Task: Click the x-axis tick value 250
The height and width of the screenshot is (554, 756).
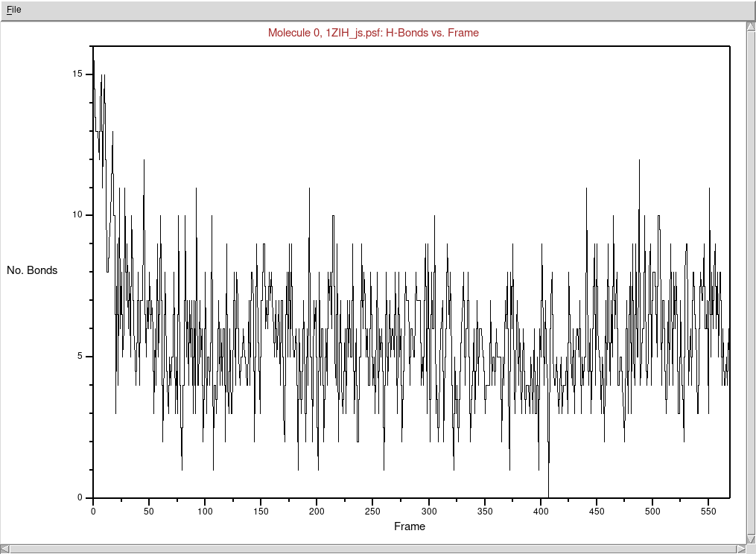Action: [x=372, y=512]
